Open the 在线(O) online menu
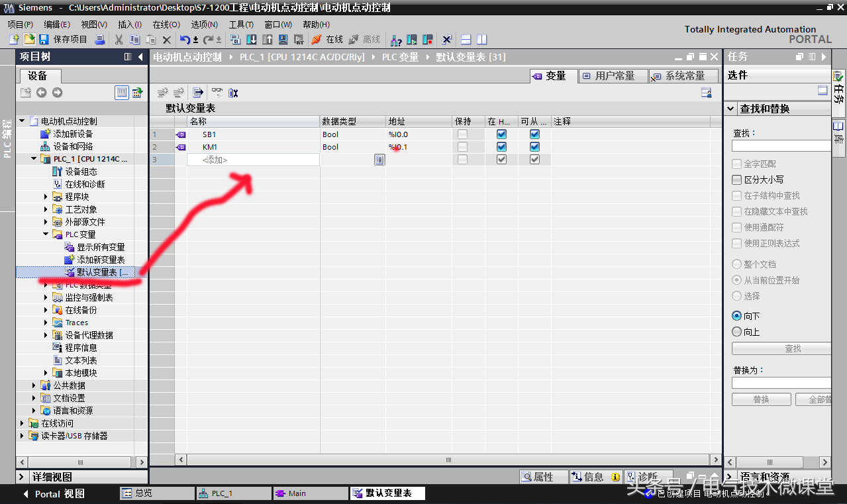The width and height of the screenshot is (847, 504). click(166, 25)
